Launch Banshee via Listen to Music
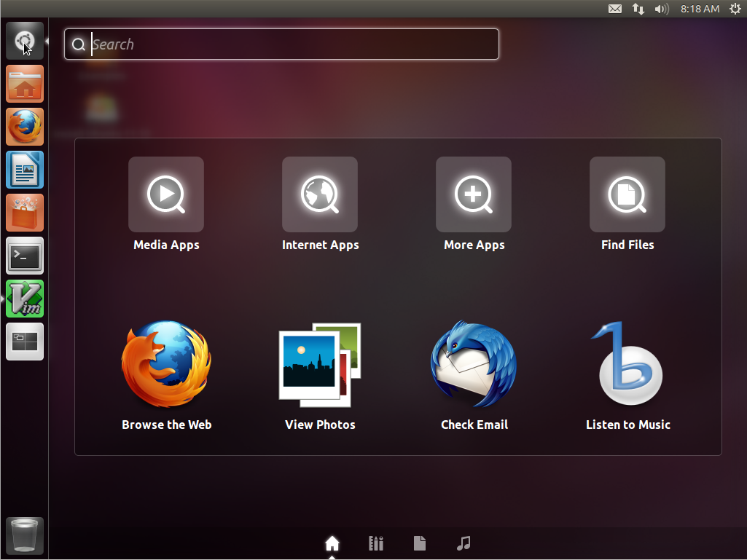 point(627,363)
